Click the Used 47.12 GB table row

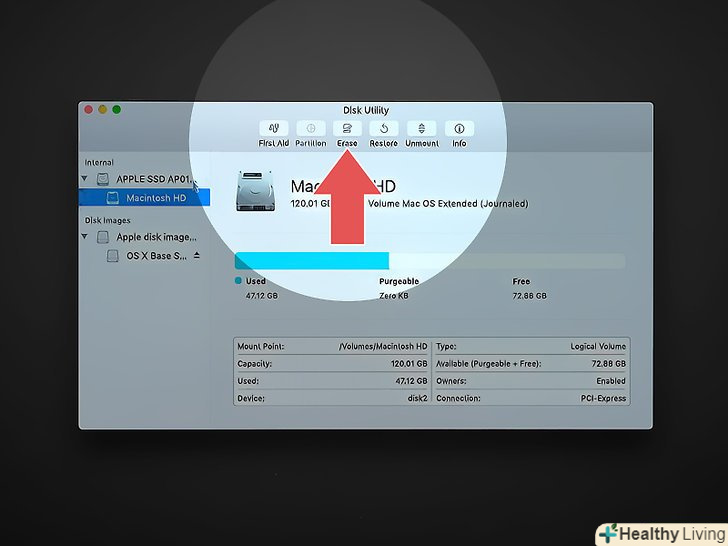(x=332, y=381)
